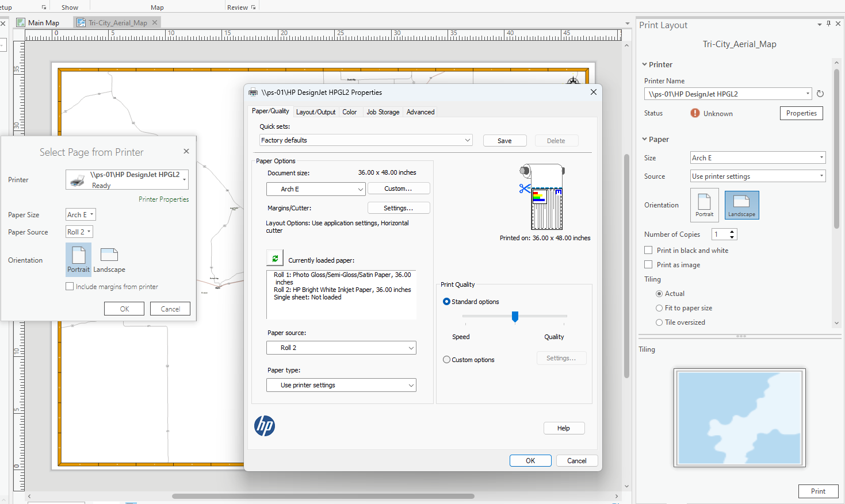
Task: Enable Print in black and white
Action: tap(648, 250)
